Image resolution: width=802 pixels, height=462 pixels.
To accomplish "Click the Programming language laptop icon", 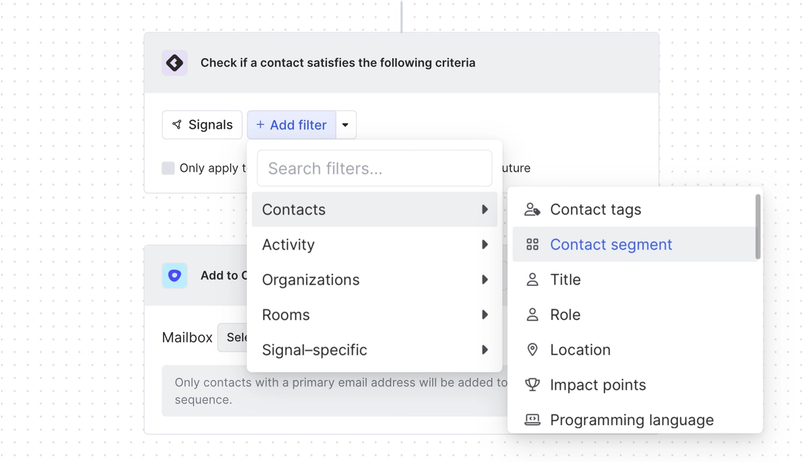I will click(x=532, y=420).
